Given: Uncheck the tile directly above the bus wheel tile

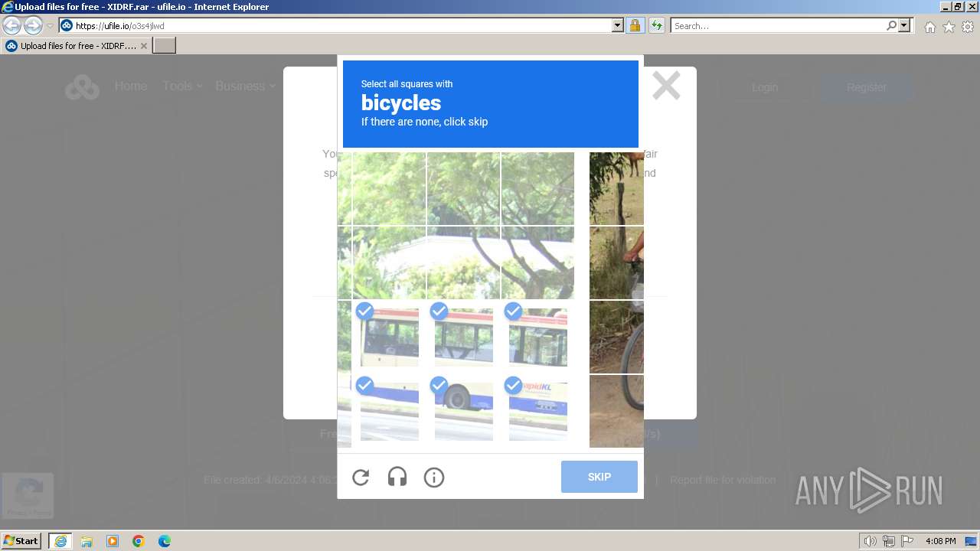Looking at the screenshot, I should (464, 337).
